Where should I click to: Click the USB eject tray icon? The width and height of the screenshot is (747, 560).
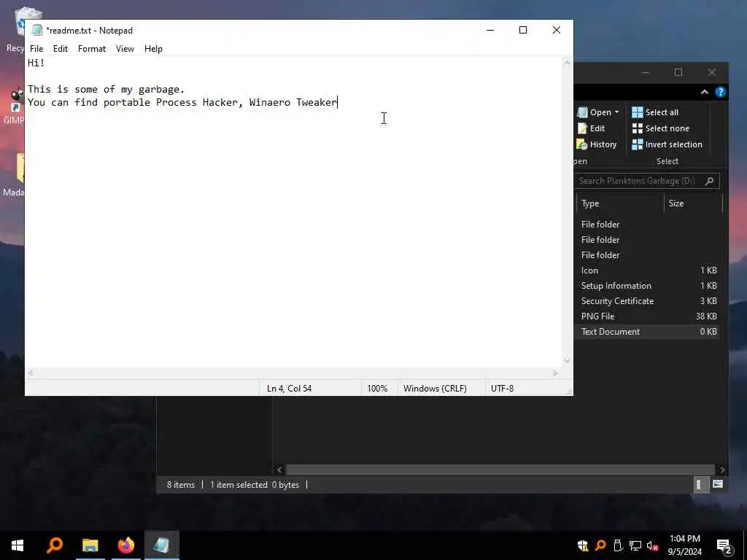618,545
